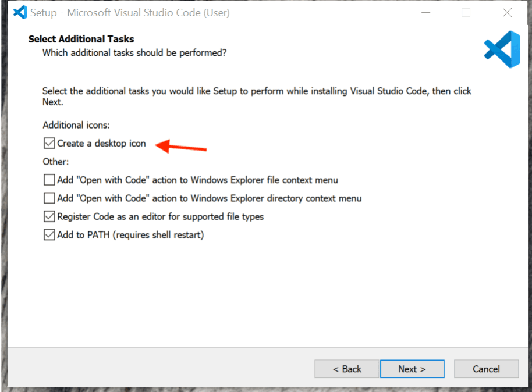Screen dimensions: 532x392
Task: Uncheck the Create a desktop icon checkbox
Action: point(49,143)
